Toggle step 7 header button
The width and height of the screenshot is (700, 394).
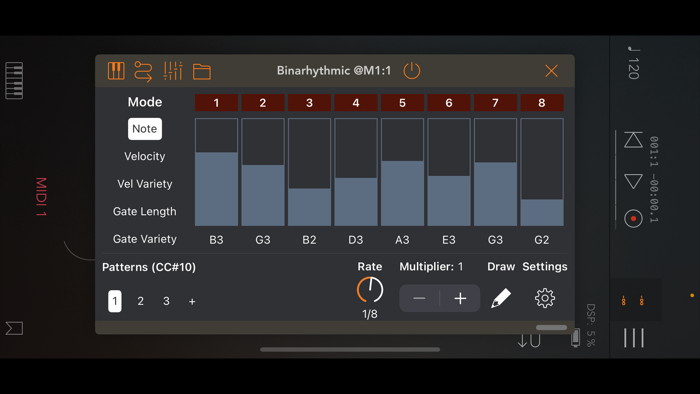(495, 103)
